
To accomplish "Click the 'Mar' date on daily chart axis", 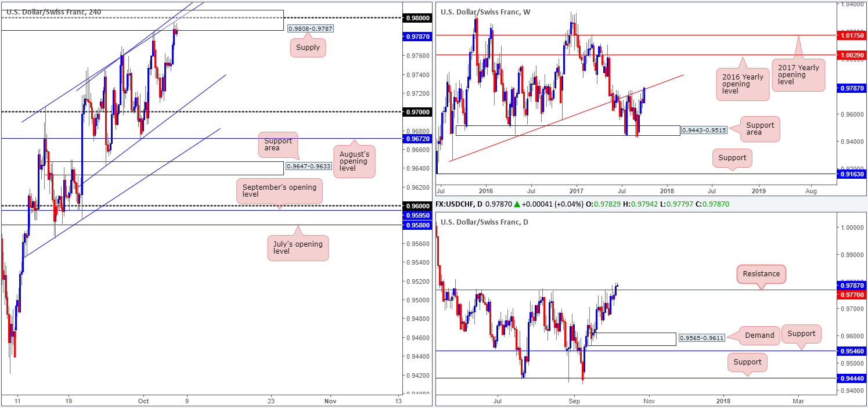I will pyautogui.click(x=798, y=401).
